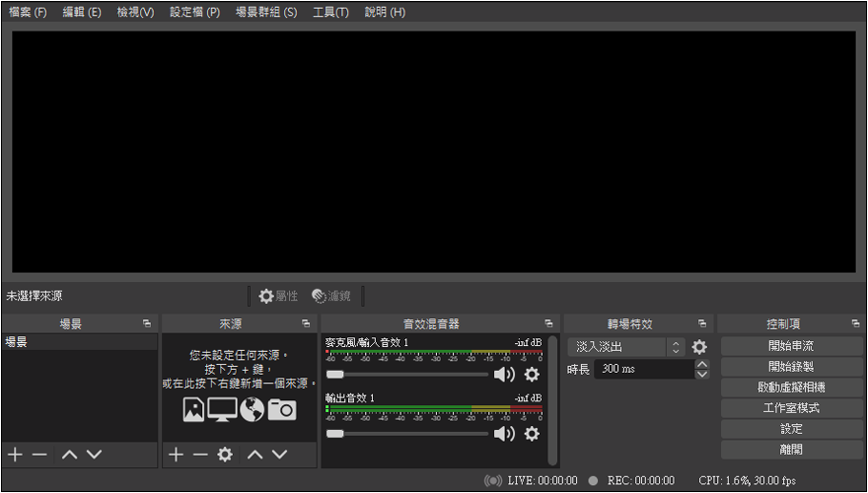The height and width of the screenshot is (493, 868).
Task: Mute the 輸出音效 1 speaker
Action: click(x=504, y=434)
